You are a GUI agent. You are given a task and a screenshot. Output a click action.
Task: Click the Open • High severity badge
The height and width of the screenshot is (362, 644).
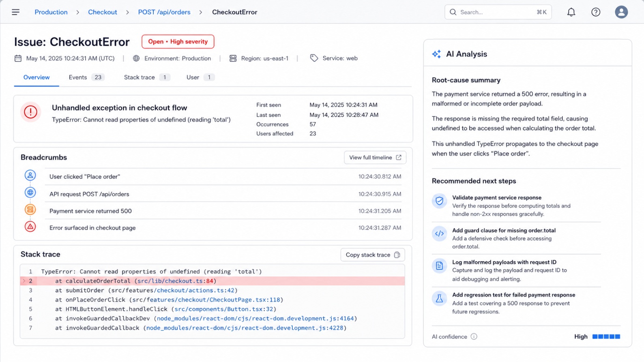[178, 41]
